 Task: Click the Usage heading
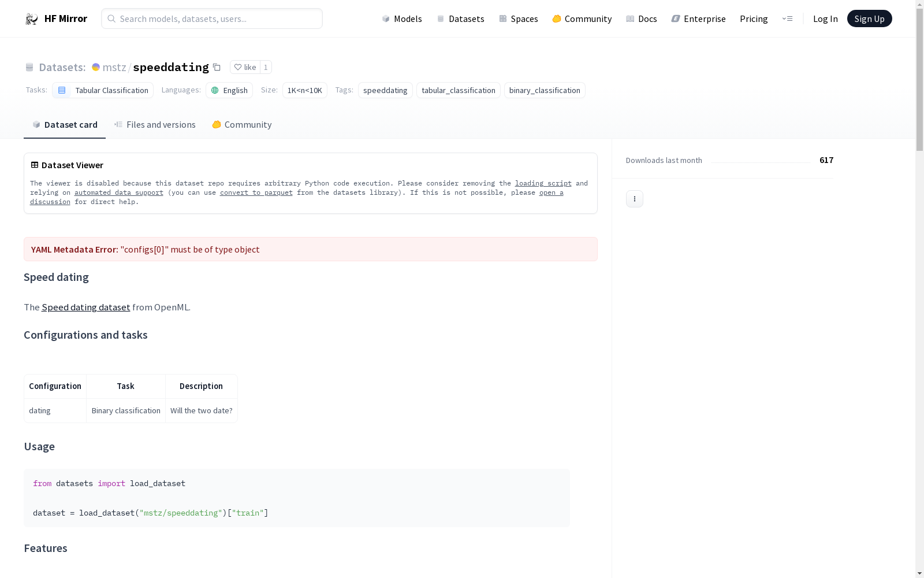[x=39, y=447]
